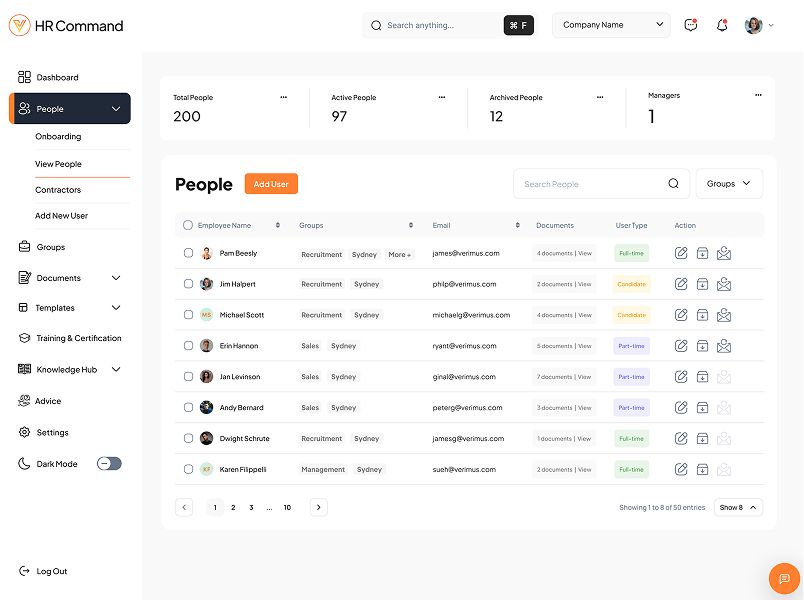Screen dimensions: 804x600
Task: Go to the next page arrow
Action: [319, 507]
